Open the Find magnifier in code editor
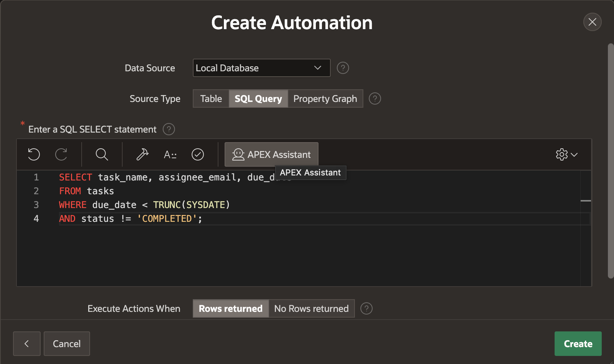This screenshot has width=614, height=364. (x=102, y=155)
